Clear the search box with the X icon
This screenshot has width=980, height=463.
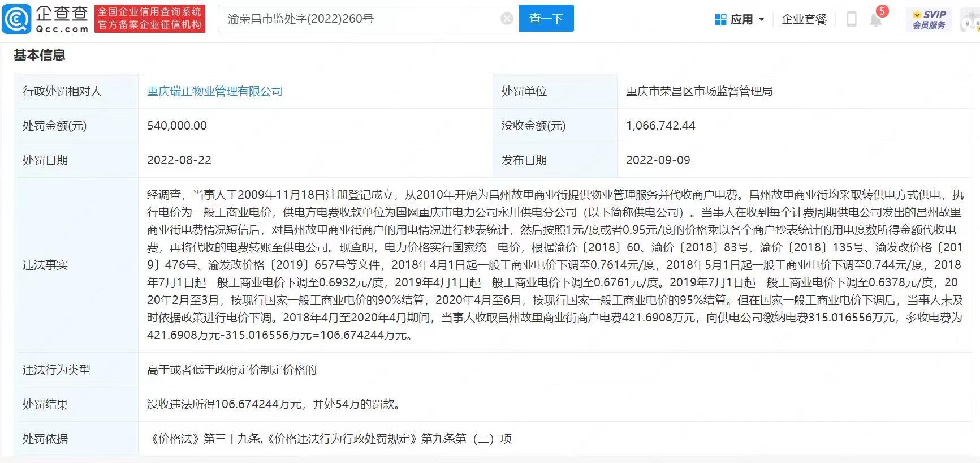[507, 19]
